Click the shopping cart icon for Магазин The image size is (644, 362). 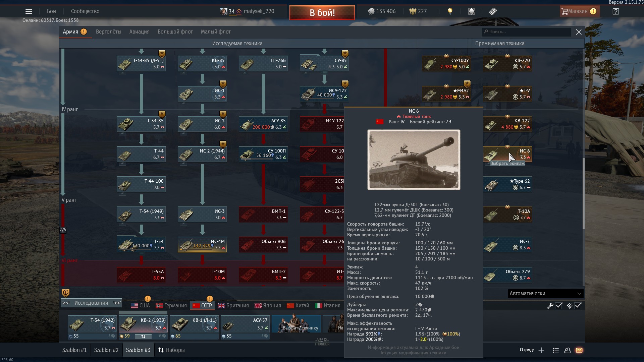click(x=565, y=11)
